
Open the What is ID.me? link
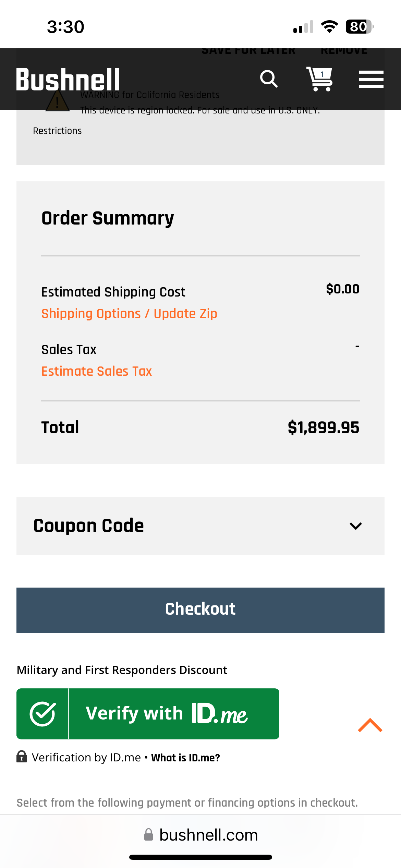[x=185, y=758]
